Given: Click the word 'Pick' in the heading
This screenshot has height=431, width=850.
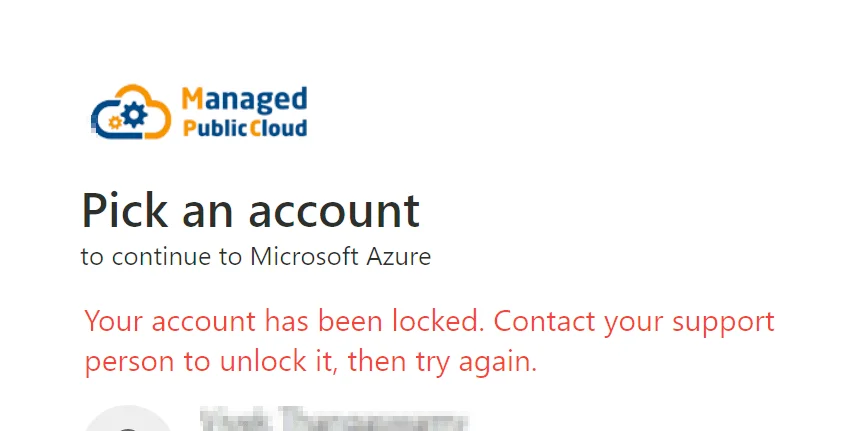Looking at the screenshot, I should point(124,210).
